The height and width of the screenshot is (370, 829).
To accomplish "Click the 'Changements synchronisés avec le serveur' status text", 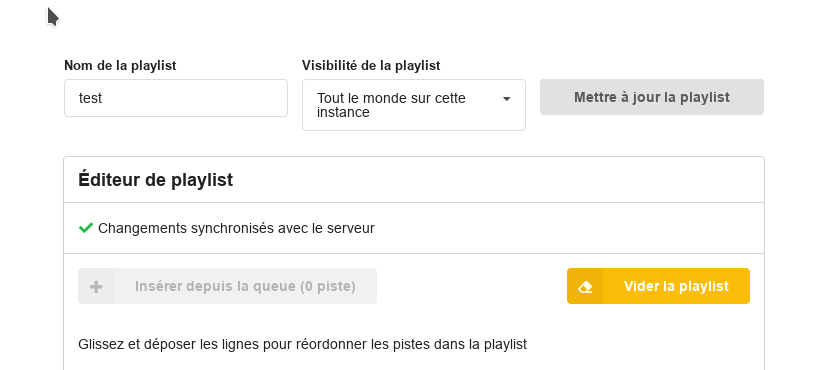I will point(236,228).
